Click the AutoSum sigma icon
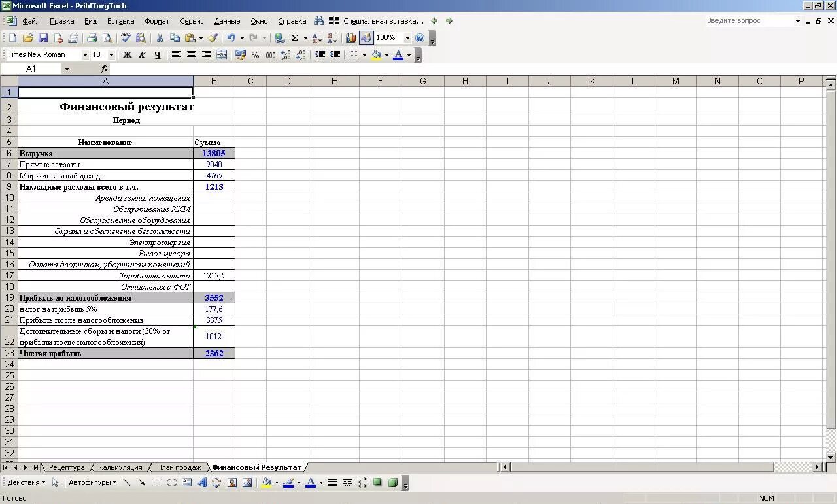Viewport: 837px width, 504px height. (x=294, y=38)
